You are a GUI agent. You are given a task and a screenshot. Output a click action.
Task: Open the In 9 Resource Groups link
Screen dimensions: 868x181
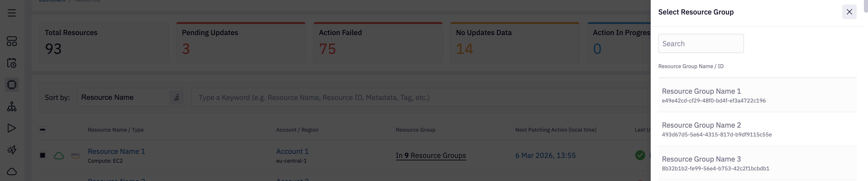click(x=431, y=155)
